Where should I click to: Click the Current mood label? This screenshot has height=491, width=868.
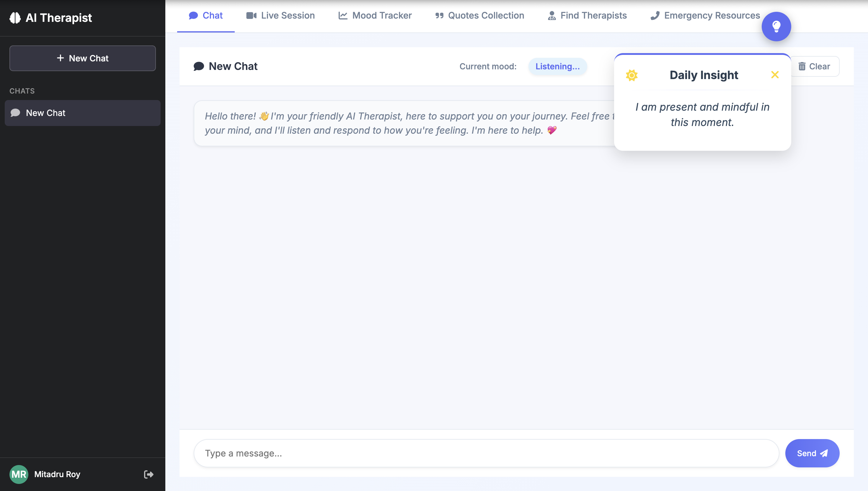point(488,66)
